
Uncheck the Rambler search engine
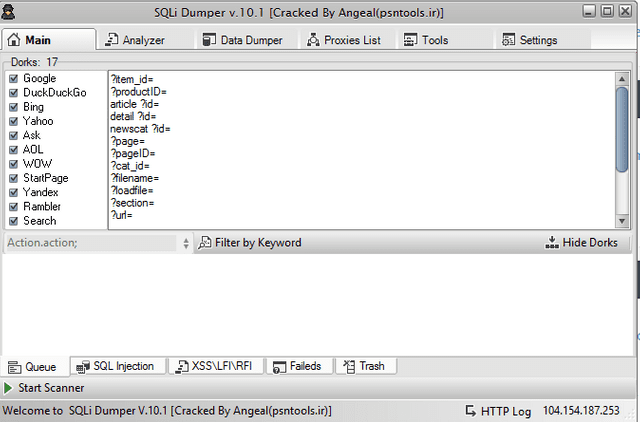pyautogui.click(x=13, y=207)
